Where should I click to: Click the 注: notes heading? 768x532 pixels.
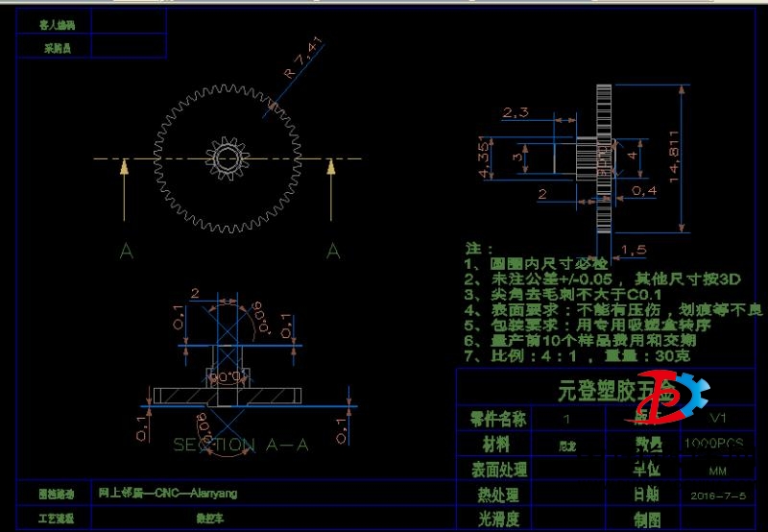(x=479, y=248)
